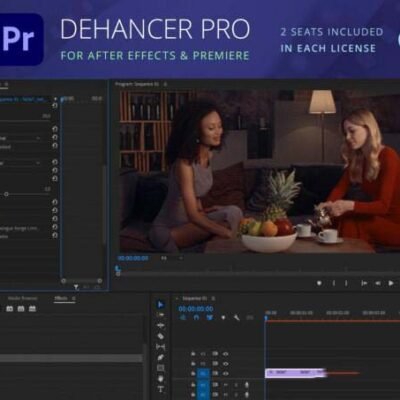Toggle A1 track targeting box

point(203,385)
